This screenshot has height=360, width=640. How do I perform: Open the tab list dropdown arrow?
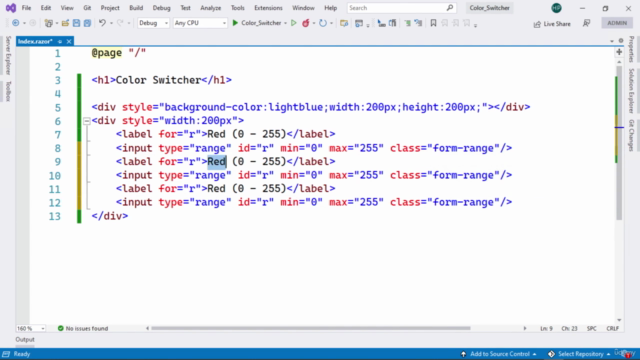611,41
